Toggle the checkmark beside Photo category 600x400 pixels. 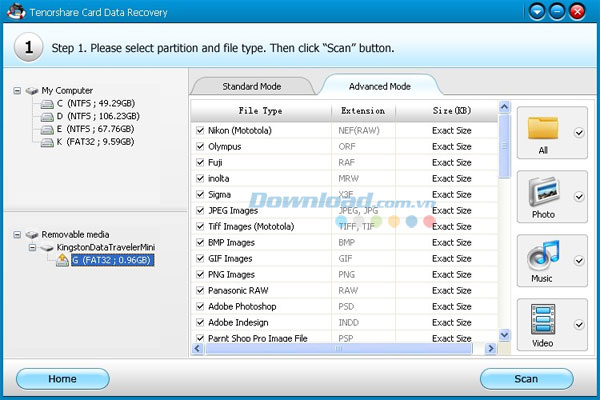[579, 197]
